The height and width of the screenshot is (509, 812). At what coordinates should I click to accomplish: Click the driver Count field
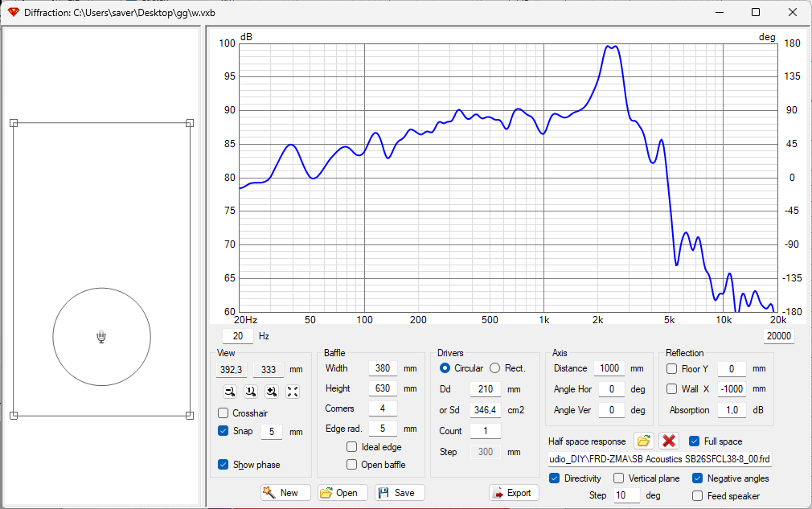486,431
